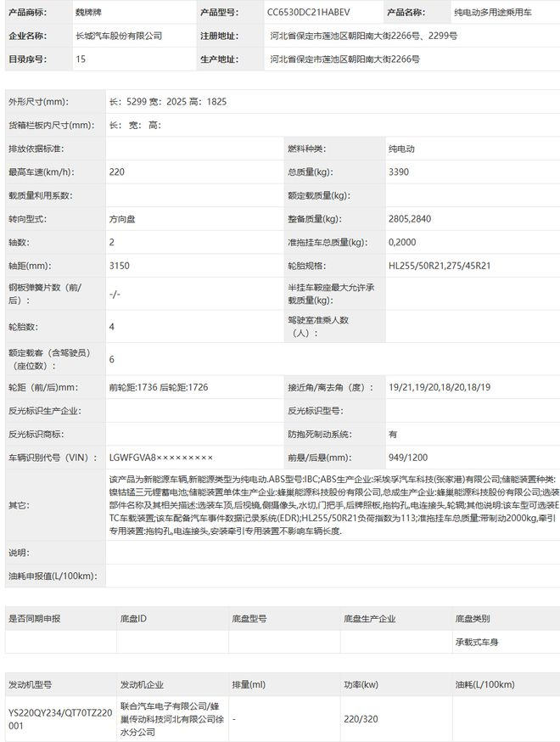Click motor company 联合汽车电子有限公司 cell

[171, 719]
